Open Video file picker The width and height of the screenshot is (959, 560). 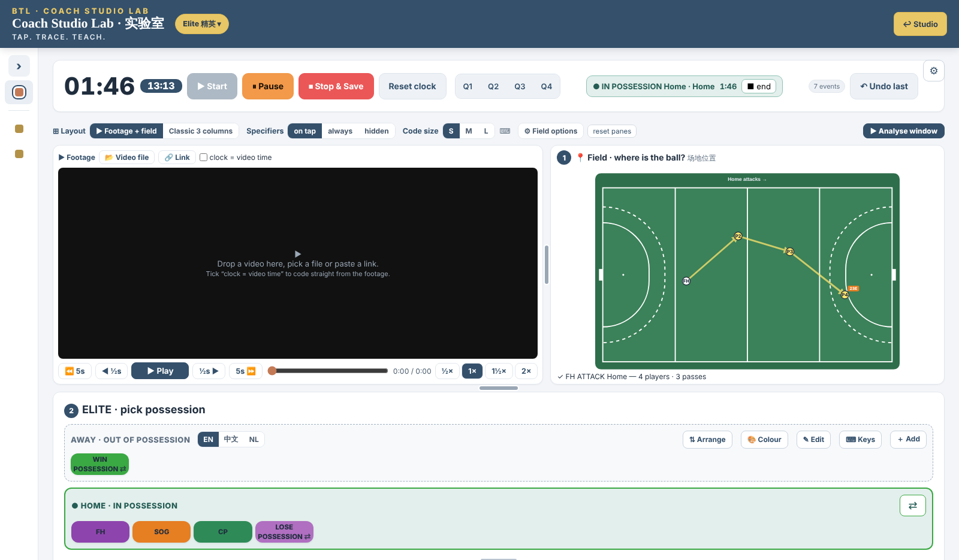[127, 158]
